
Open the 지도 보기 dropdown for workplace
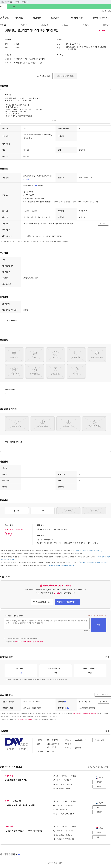(x=103, y=224)
